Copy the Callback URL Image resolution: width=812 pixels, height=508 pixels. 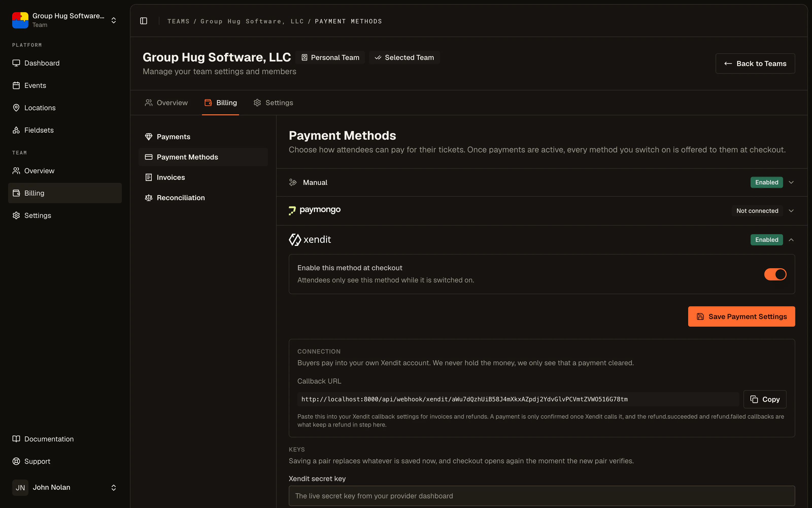765,399
